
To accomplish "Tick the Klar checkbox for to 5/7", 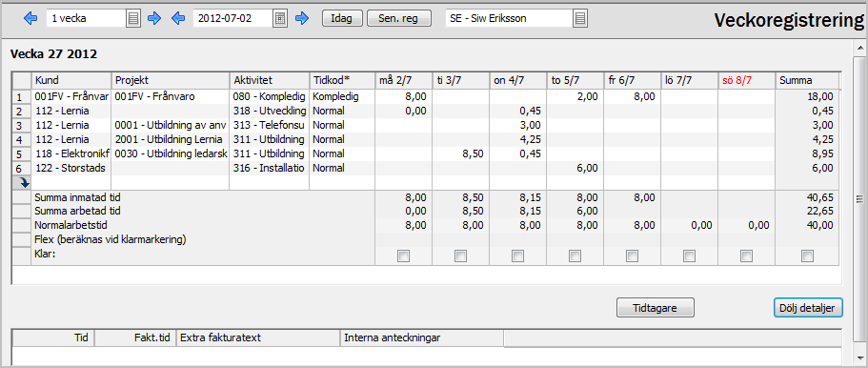I will tap(575, 256).
